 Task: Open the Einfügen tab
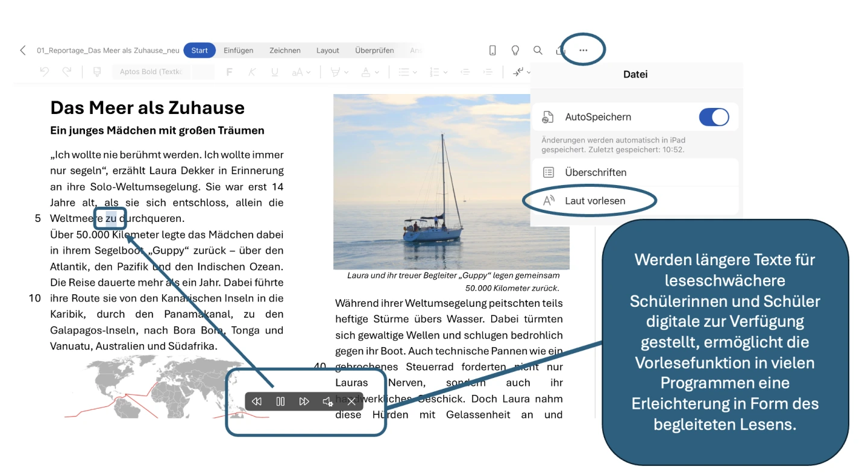[238, 51]
